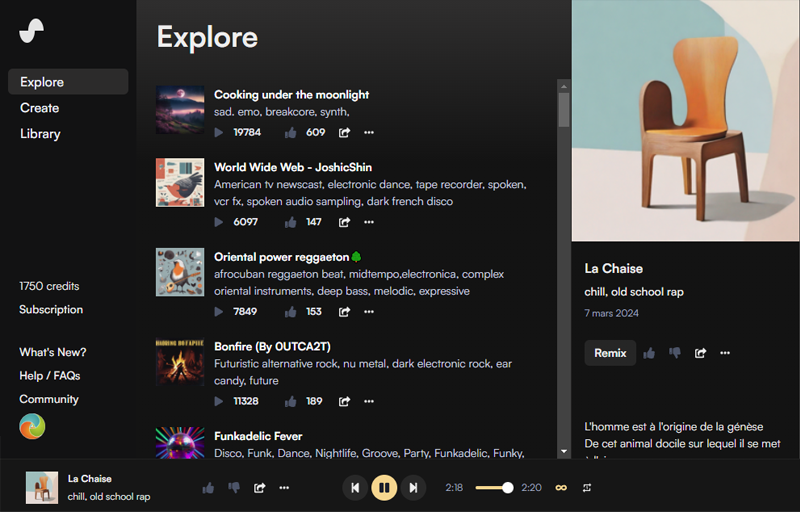Open Funkadelic Fever song title

[258, 437]
